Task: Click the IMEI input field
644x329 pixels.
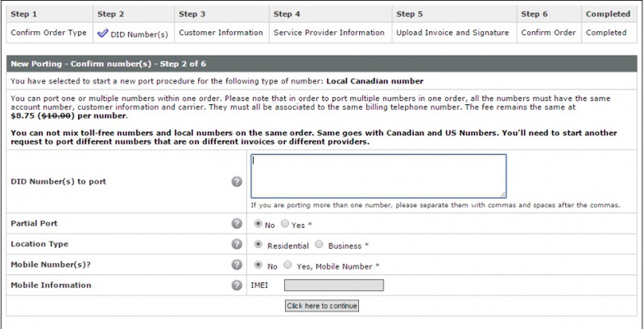Action: (x=333, y=286)
